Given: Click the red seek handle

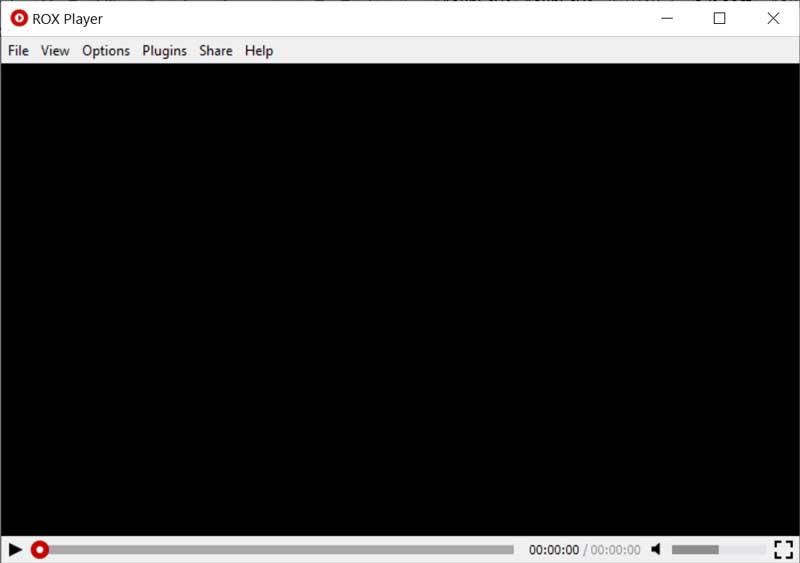Looking at the screenshot, I should point(40,550).
